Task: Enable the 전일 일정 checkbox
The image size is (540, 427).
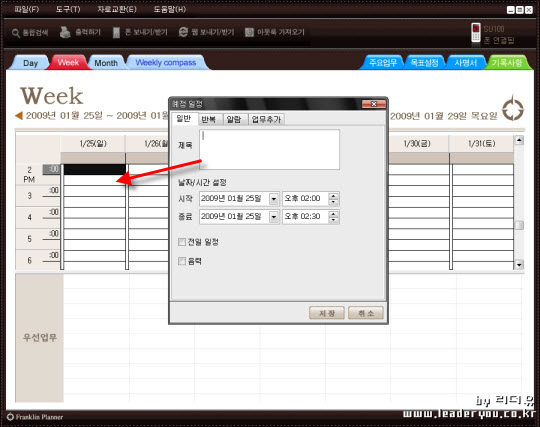Action: click(x=182, y=242)
